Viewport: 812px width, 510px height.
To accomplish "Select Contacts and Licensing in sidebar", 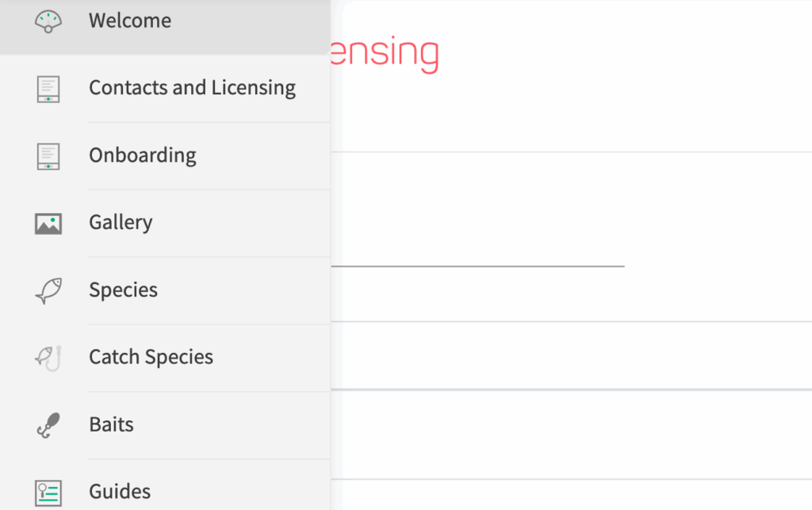I will [192, 88].
